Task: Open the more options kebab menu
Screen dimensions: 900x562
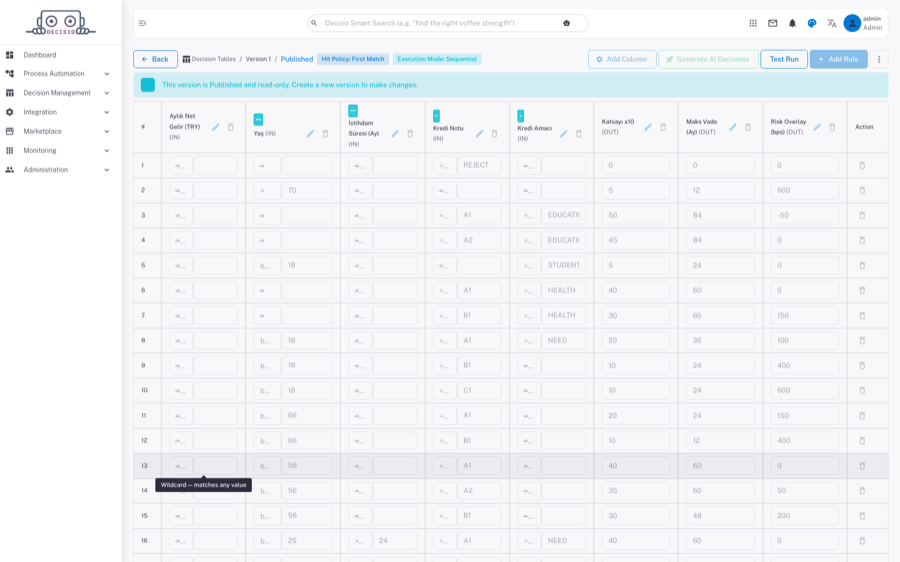Action: (x=878, y=59)
